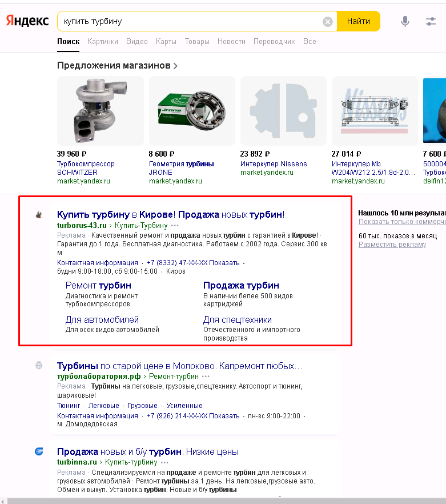Open the Переводчик tab

274,42
